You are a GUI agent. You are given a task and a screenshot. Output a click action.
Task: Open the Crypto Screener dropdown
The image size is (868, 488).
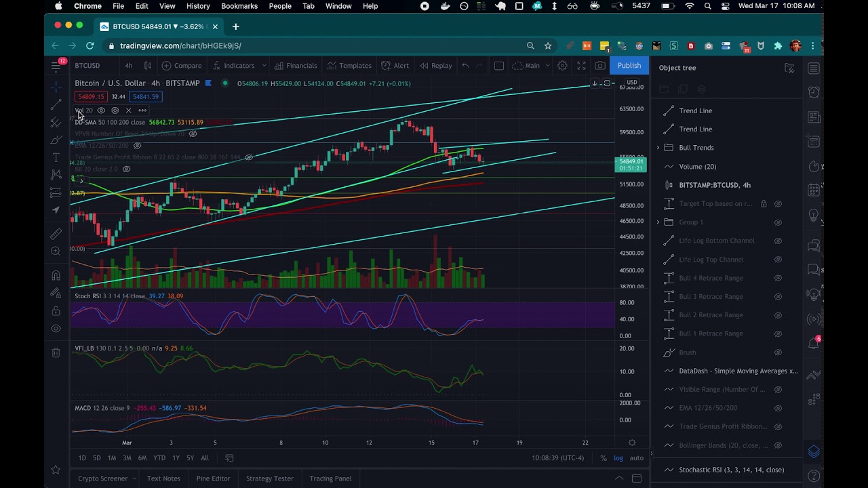pos(134,479)
